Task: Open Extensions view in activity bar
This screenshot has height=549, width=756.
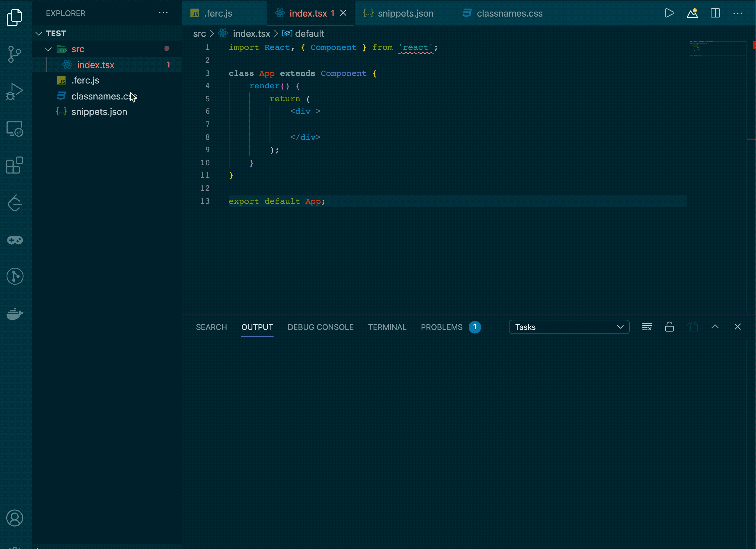Action: (x=14, y=165)
